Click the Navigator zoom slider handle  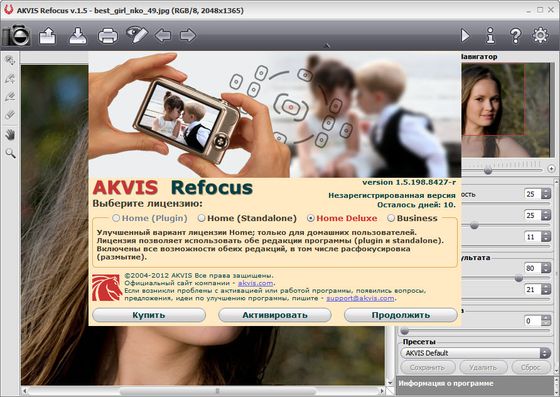coord(488,171)
